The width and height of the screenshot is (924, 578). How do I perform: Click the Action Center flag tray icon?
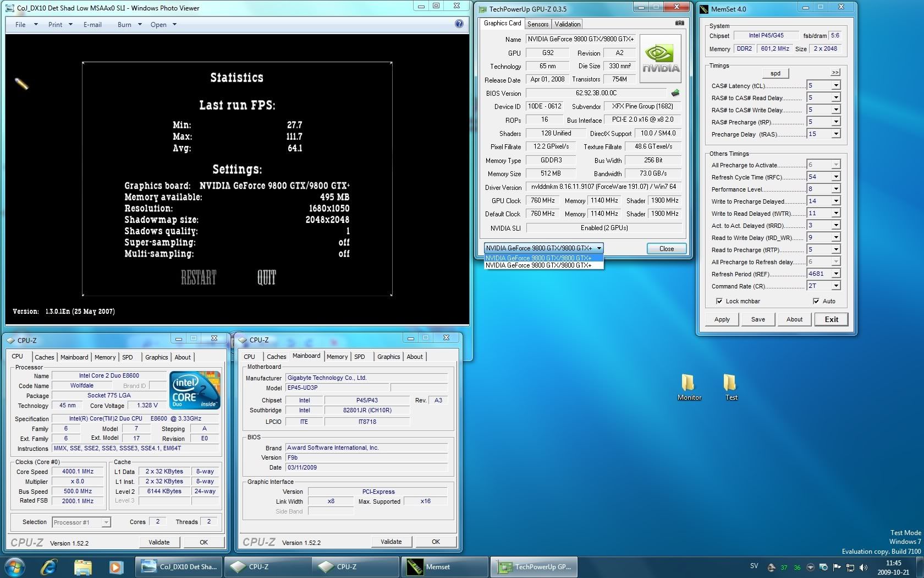[837, 567]
